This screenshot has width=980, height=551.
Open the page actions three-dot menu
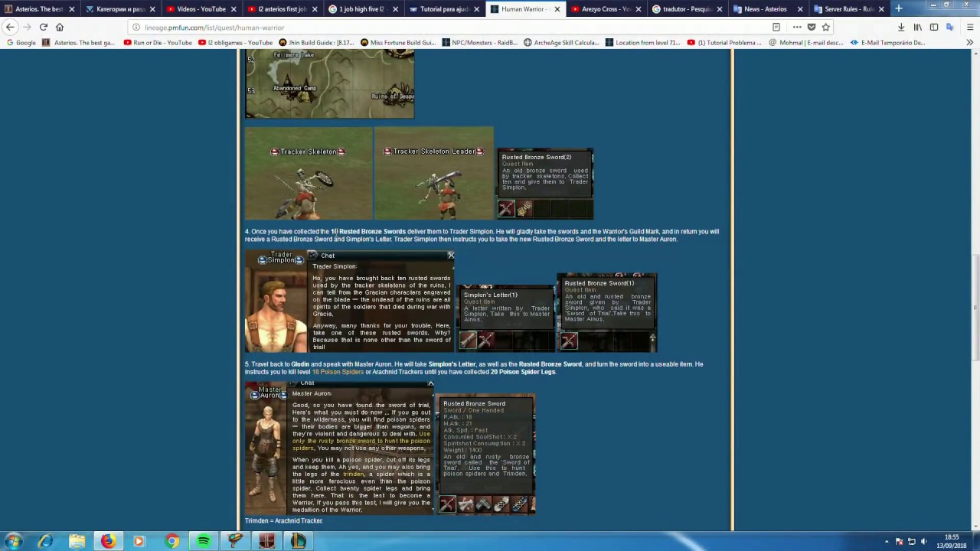(x=796, y=27)
